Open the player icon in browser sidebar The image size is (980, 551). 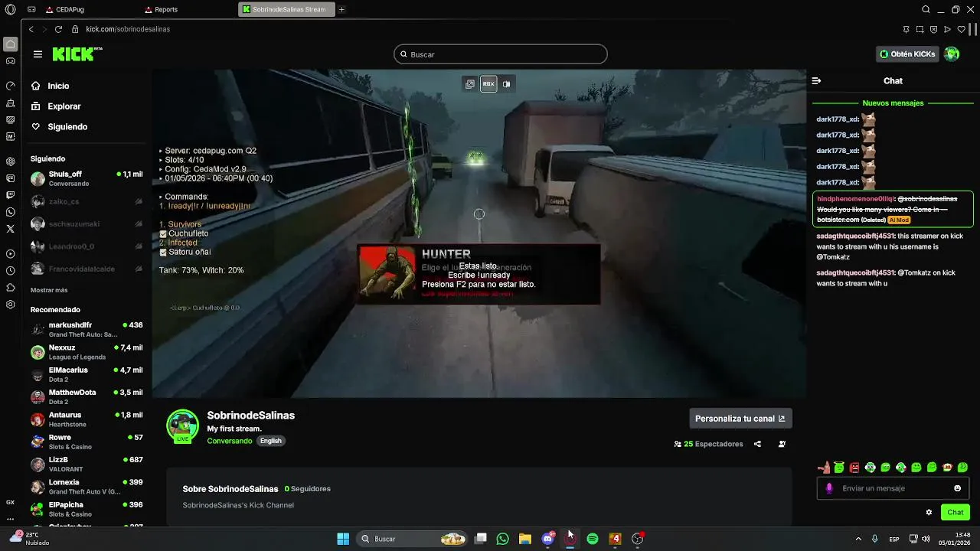tap(10, 253)
